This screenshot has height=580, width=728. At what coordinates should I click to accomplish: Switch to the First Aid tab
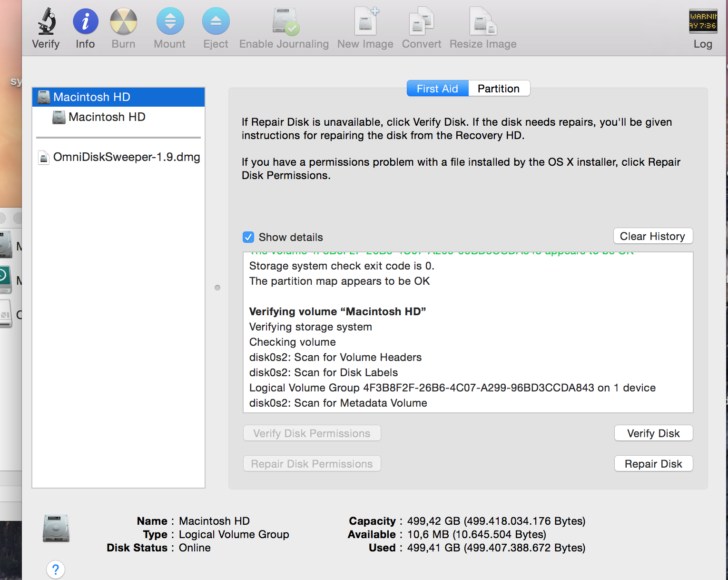(438, 89)
